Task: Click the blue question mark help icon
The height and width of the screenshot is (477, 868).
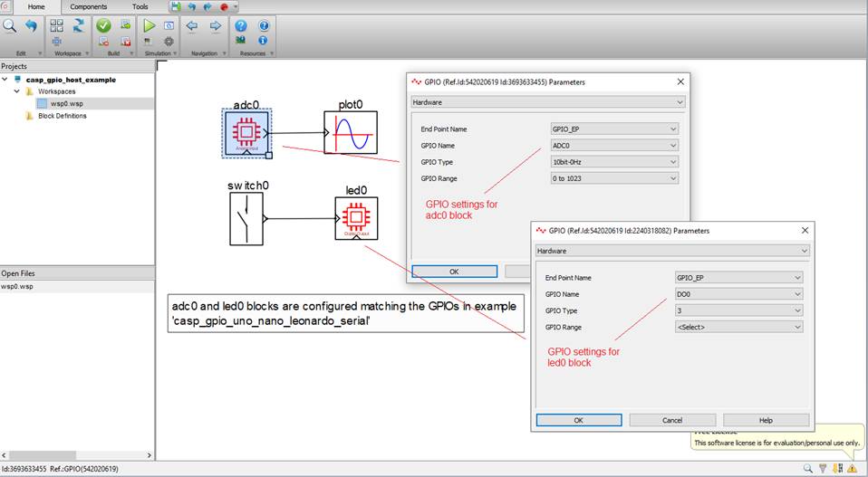Action: pos(241,25)
